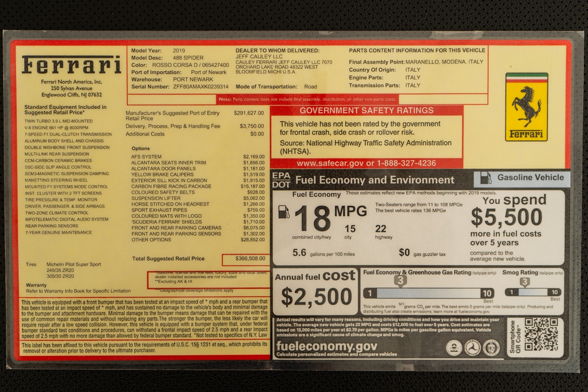Select the Options heading

(141, 148)
